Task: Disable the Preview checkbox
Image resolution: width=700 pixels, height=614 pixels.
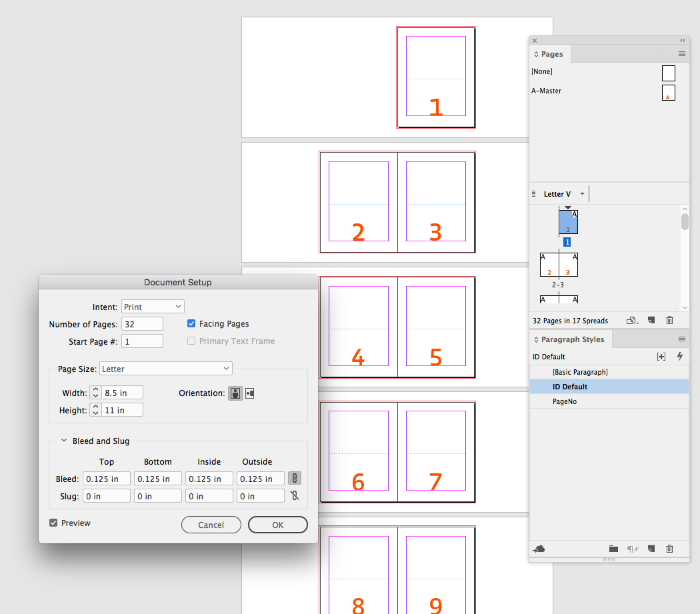Action: pyautogui.click(x=53, y=523)
